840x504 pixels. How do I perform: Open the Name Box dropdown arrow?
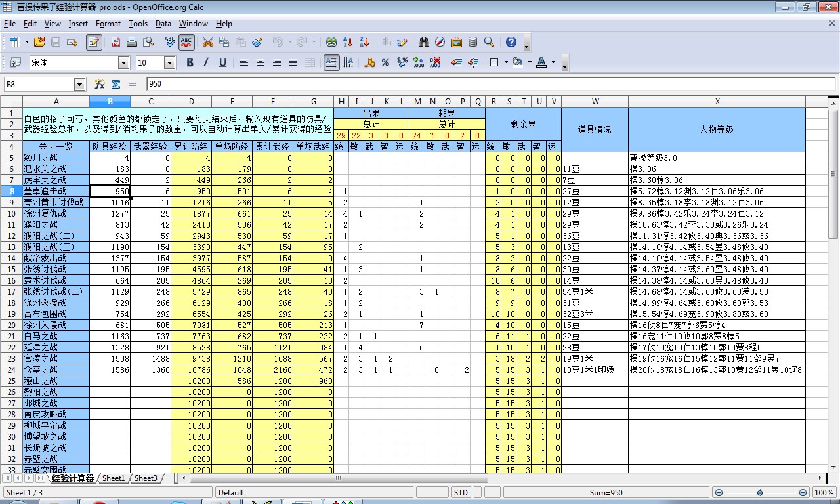pos(79,84)
